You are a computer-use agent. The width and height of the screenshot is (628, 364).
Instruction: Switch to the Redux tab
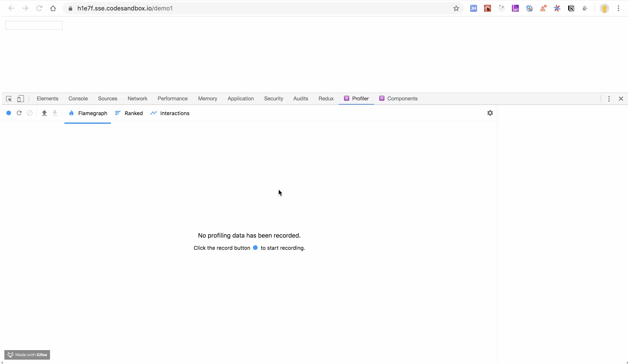pos(326,99)
